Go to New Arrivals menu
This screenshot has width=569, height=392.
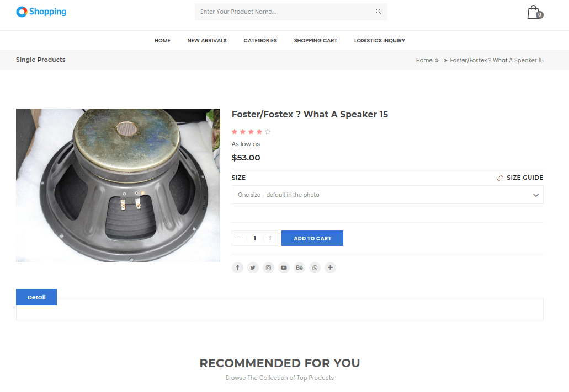click(x=207, y=41)
